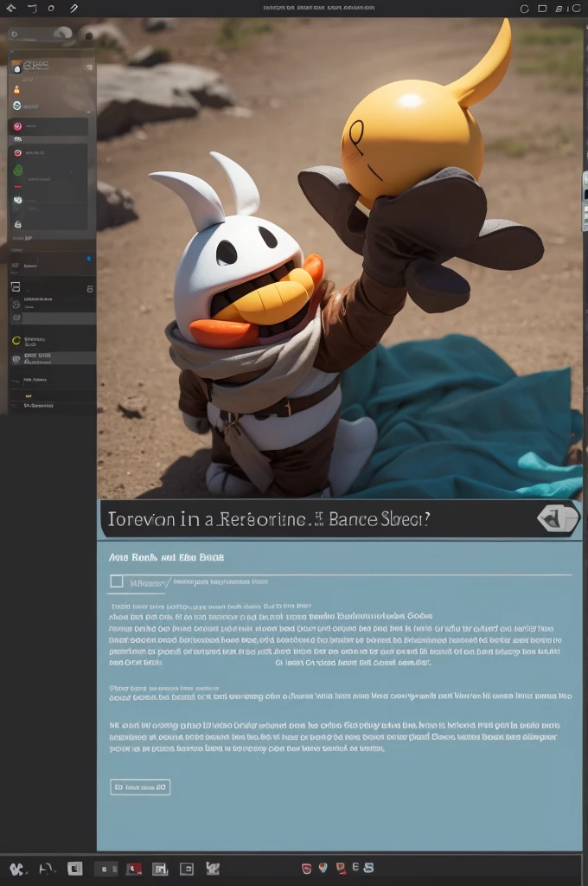The image size is (588, 886).
Task: Click the refresh circle icon at top right
Action: pos(524,9)
